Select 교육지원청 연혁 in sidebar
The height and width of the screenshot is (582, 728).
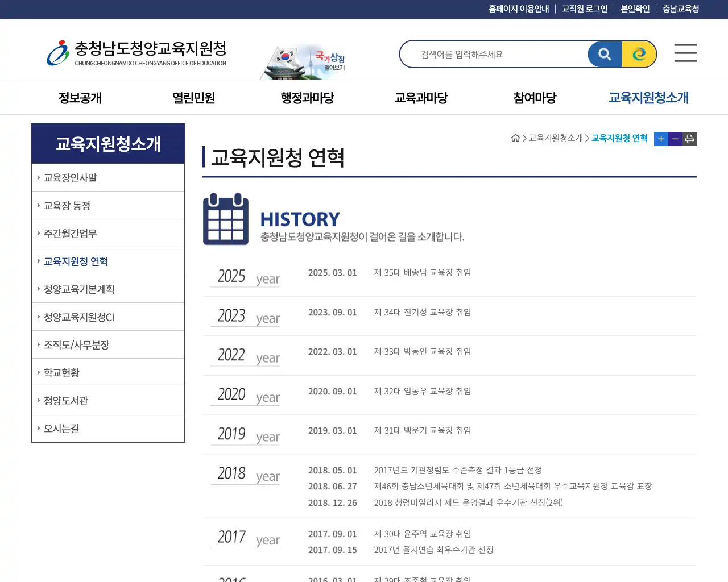(108, 261)
